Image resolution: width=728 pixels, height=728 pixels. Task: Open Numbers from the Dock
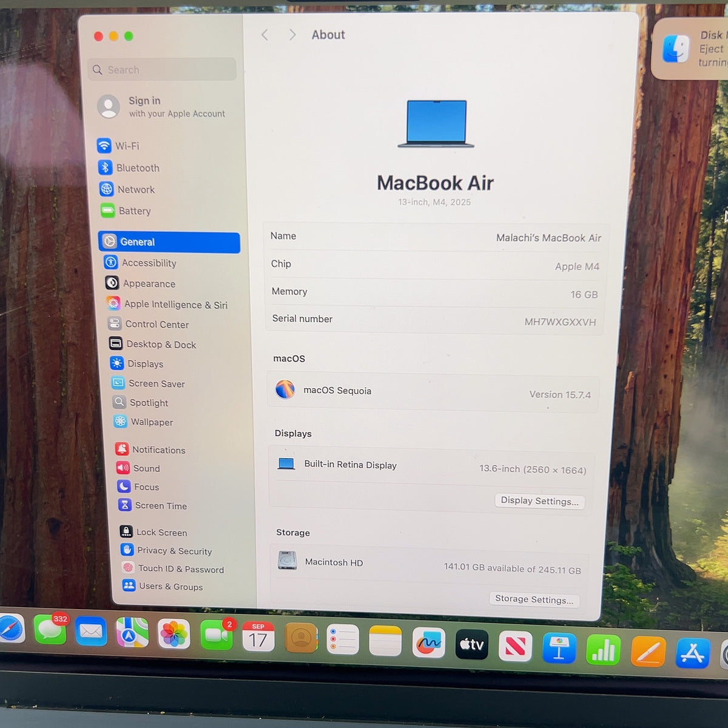pyautogui.click(x=603, y=650)
